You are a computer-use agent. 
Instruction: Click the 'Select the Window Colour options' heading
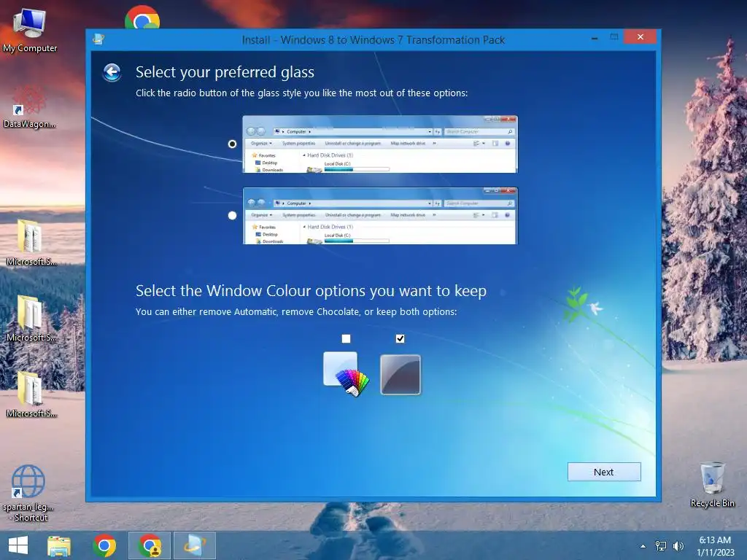tap(311, 291)
